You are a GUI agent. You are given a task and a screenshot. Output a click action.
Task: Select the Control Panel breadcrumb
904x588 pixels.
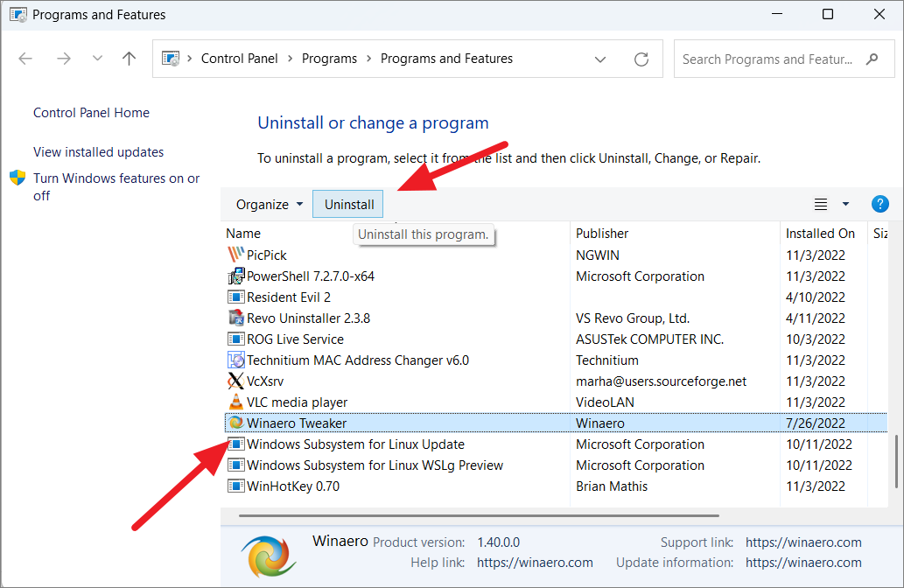click(x=239, y=59)
